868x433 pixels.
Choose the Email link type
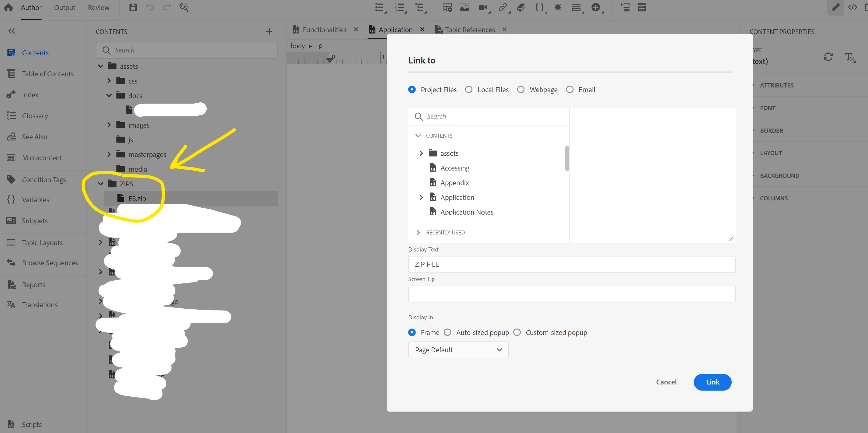[x=570, y=90]
